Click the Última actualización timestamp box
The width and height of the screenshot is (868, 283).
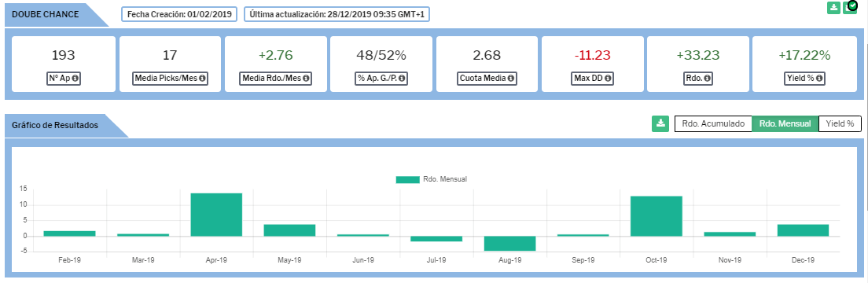click(x=337, y=14)
